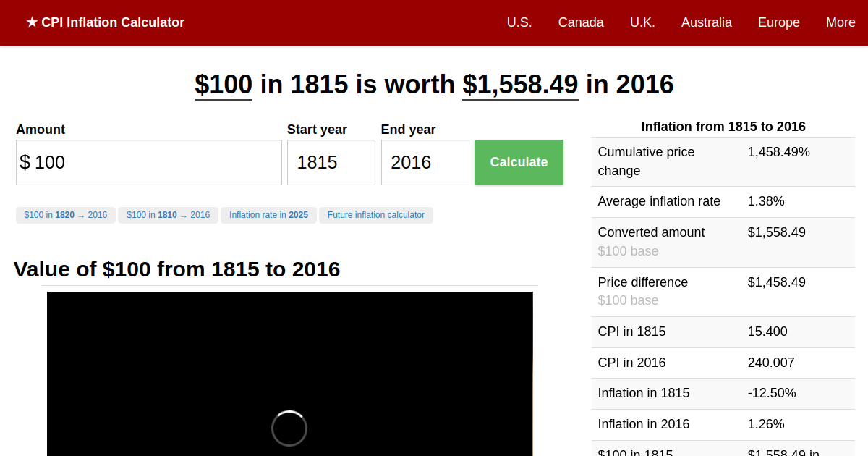The image size is (868, 456).
Task: Open the Australia menu item
Action: (x=707, y=22)
